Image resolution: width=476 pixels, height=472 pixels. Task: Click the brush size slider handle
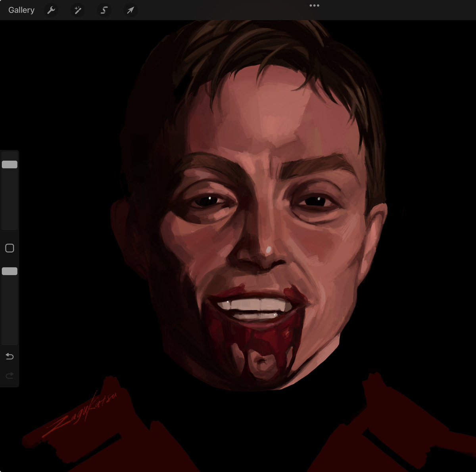click(10, 164)
